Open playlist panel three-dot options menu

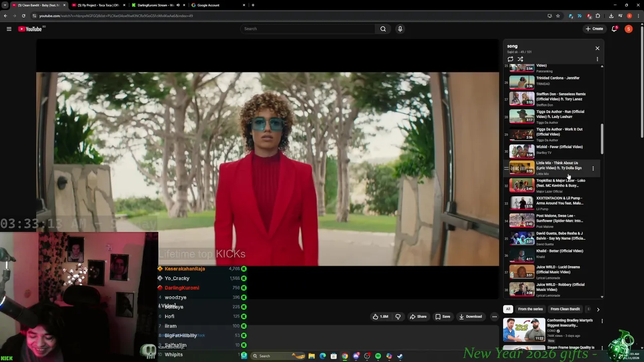coord(597,59)
